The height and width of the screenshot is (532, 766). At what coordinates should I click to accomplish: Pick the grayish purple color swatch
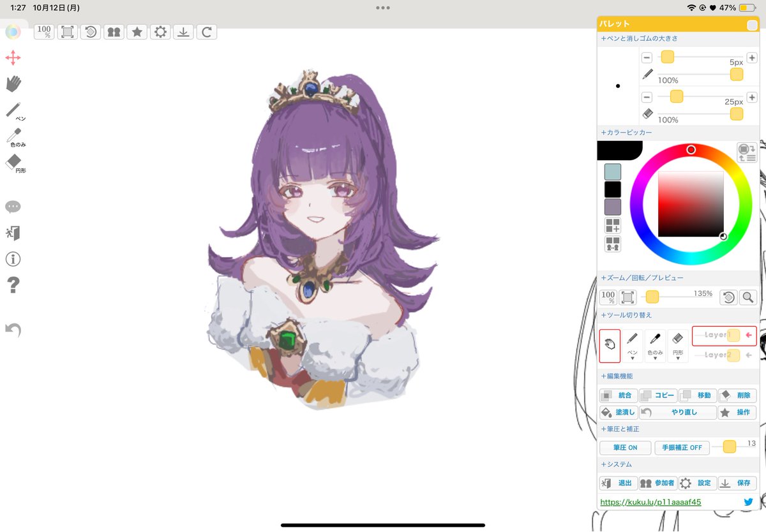(613, 207)
